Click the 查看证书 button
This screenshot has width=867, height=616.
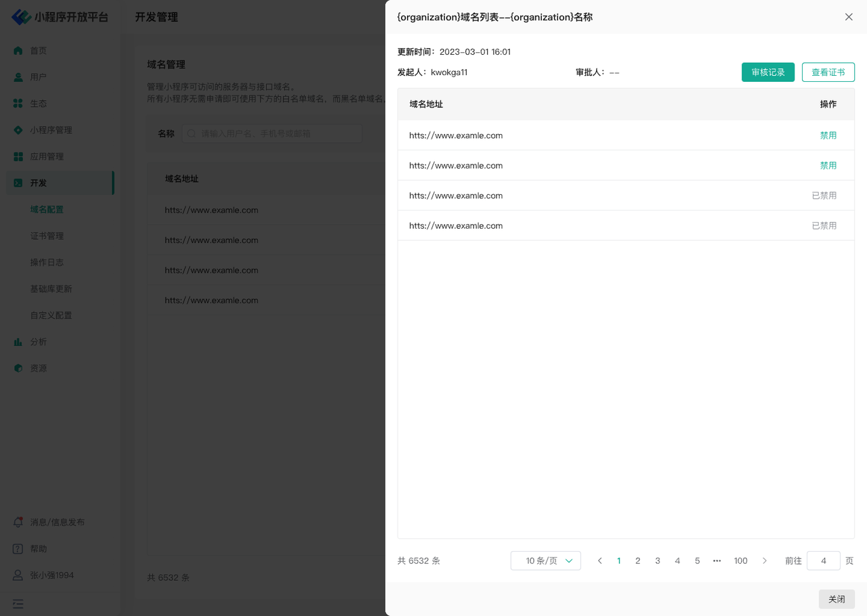(828, 72)
